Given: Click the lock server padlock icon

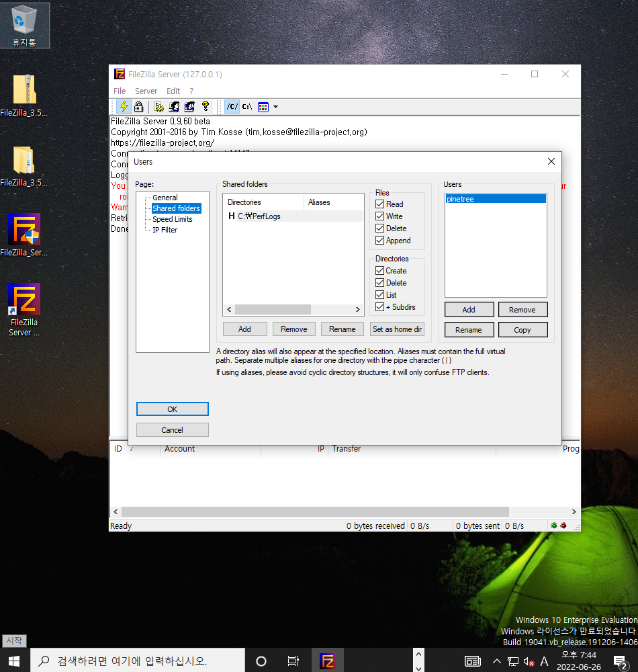Looking at the screenshot, I should tap(138, 106).
